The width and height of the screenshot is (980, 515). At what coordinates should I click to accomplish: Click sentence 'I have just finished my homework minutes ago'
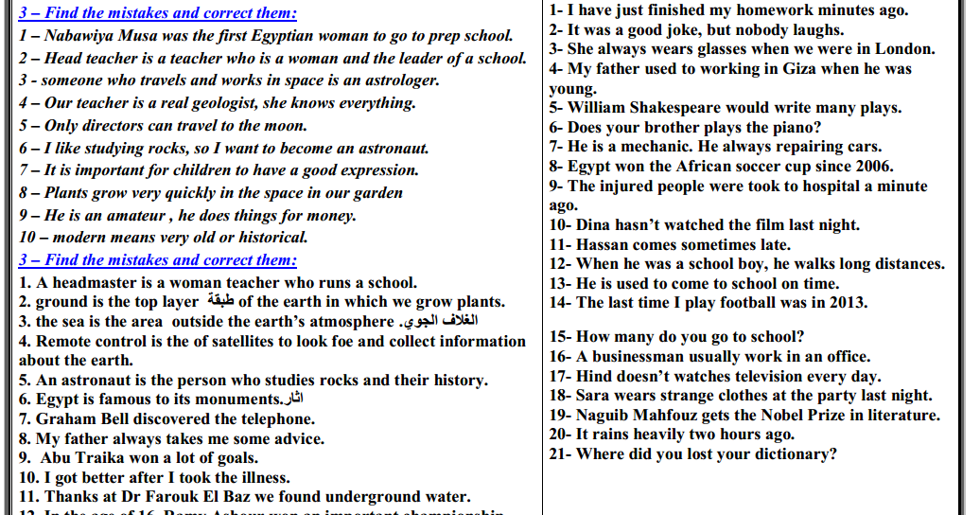click(728, 10)
